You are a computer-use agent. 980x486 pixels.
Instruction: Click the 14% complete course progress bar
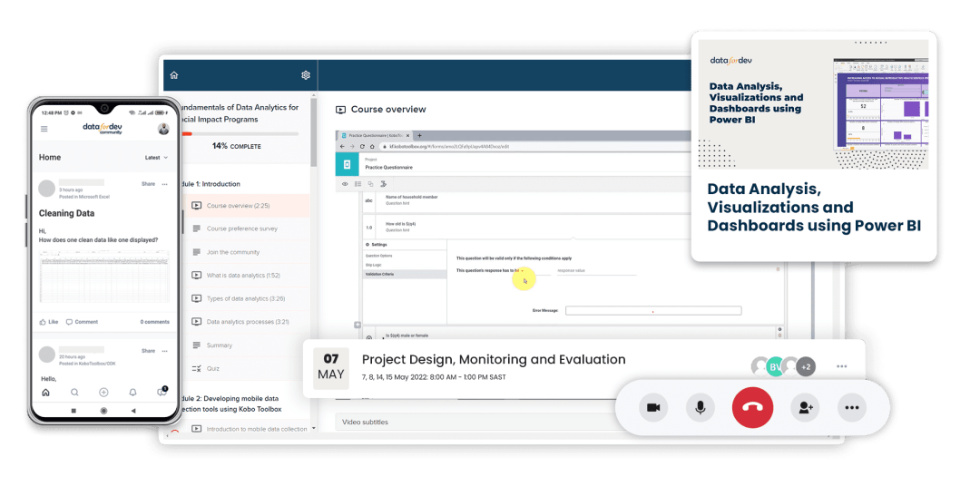tap(240, 133)
